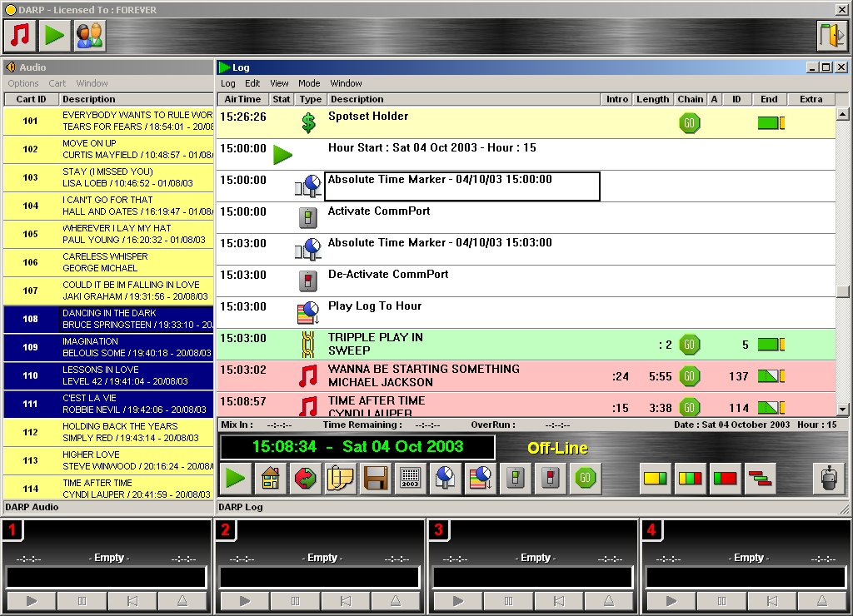853x616 pixels.
Task: Open the Mode menu in Log window
Action: [309, 83]
